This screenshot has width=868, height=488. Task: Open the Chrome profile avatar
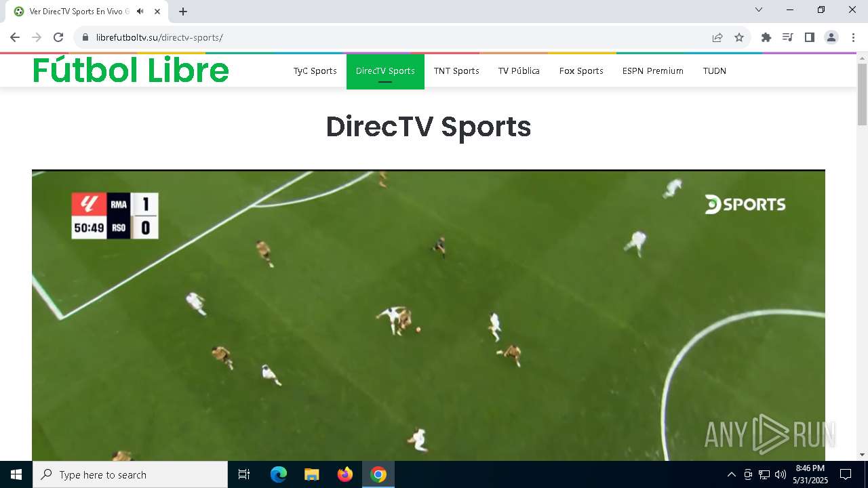pyautogui.click(x=831, y=37)
